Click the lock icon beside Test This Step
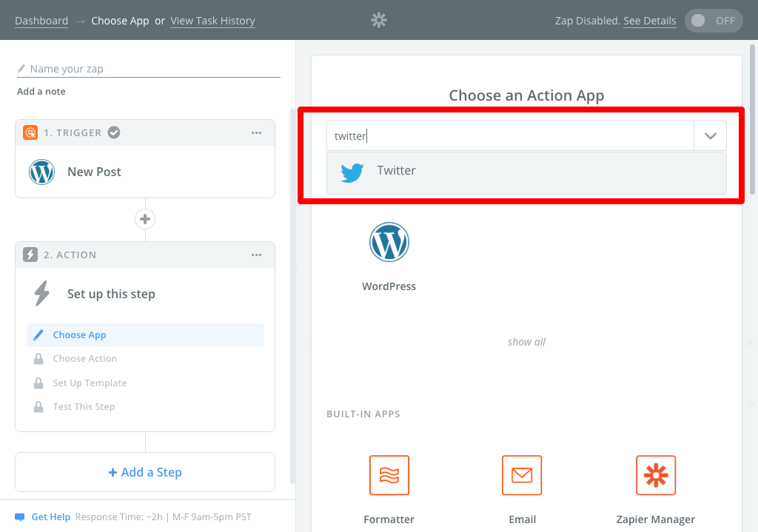The height and width of the screenshot is (532, 758). click(x=38, y=406)
